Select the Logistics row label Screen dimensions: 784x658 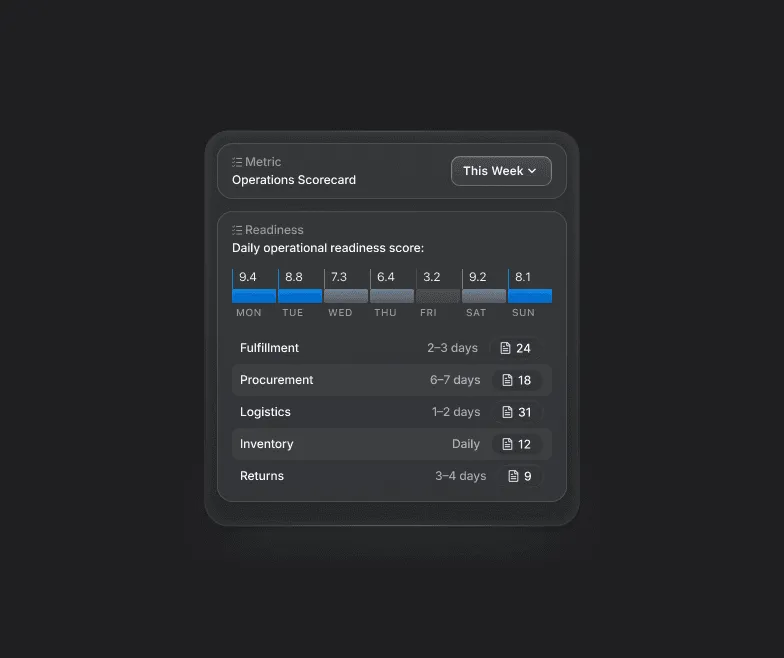pyautogui.click(x=265, y=412)
